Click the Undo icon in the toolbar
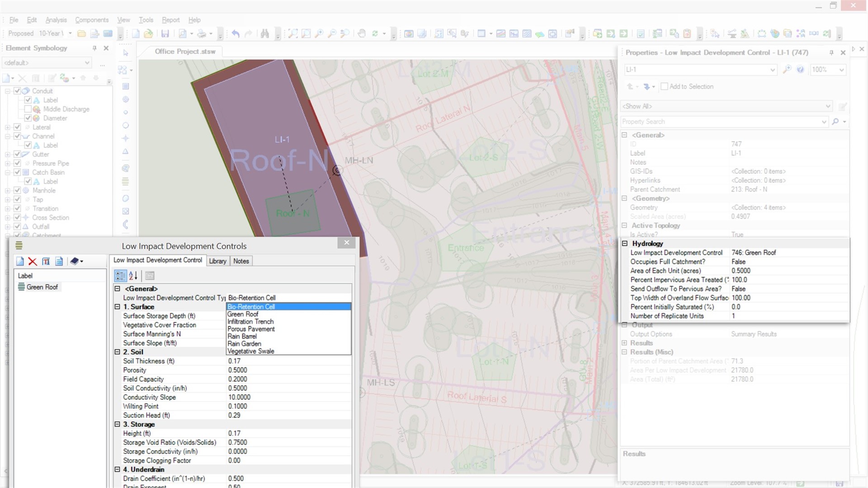Viewport: 868px width, 488px height. 236,33
